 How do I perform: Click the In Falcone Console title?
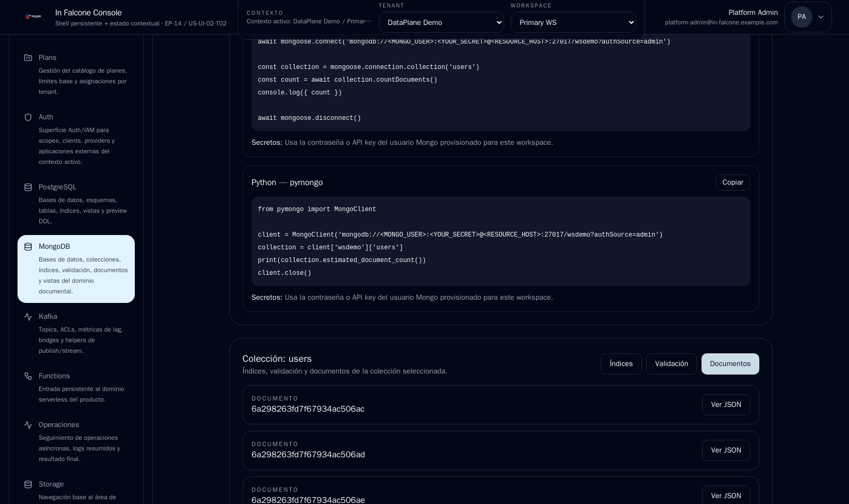pos(89,12)
